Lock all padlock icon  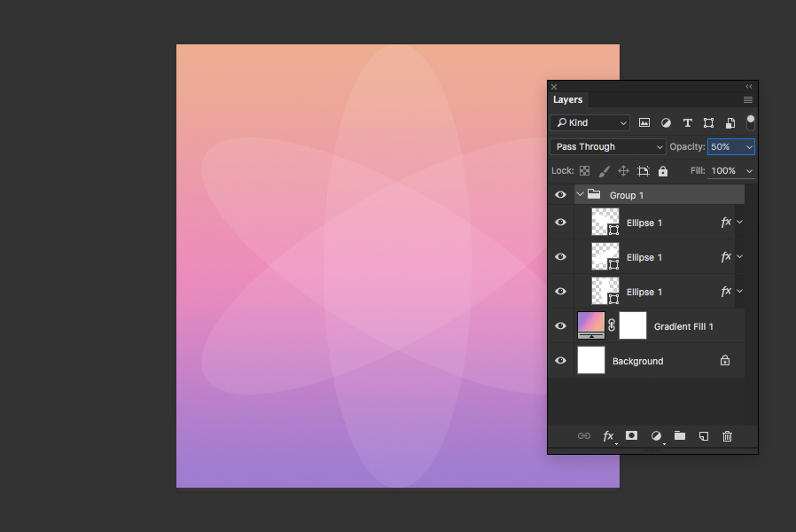pos(663,171)
